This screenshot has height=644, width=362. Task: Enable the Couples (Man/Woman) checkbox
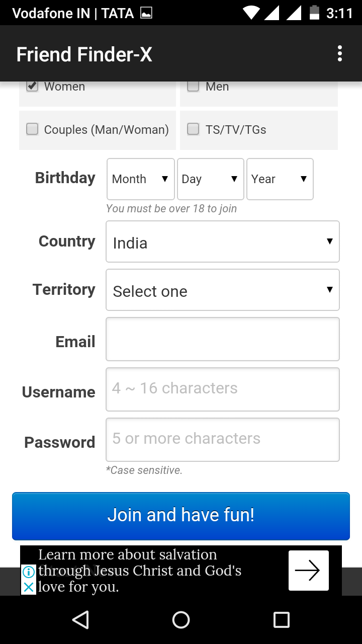(32, 130)
